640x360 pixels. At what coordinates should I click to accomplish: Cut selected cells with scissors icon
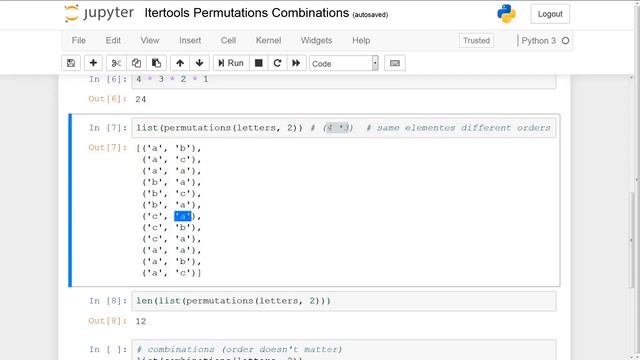[x=116, y=63]
